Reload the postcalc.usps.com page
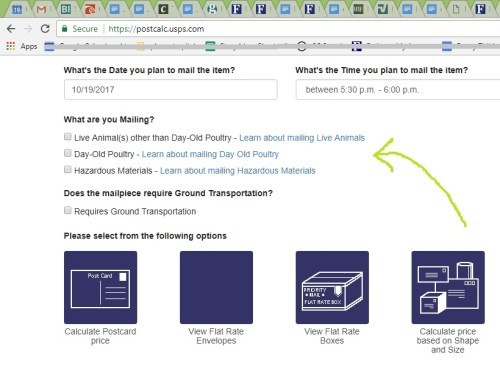Image resolution: width=500 pixels, height=374 pixels. point(45,29)
